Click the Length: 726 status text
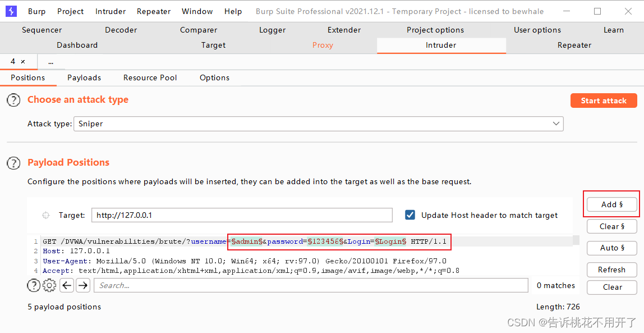This screenshot has width=644, height=333. [558, 307]
